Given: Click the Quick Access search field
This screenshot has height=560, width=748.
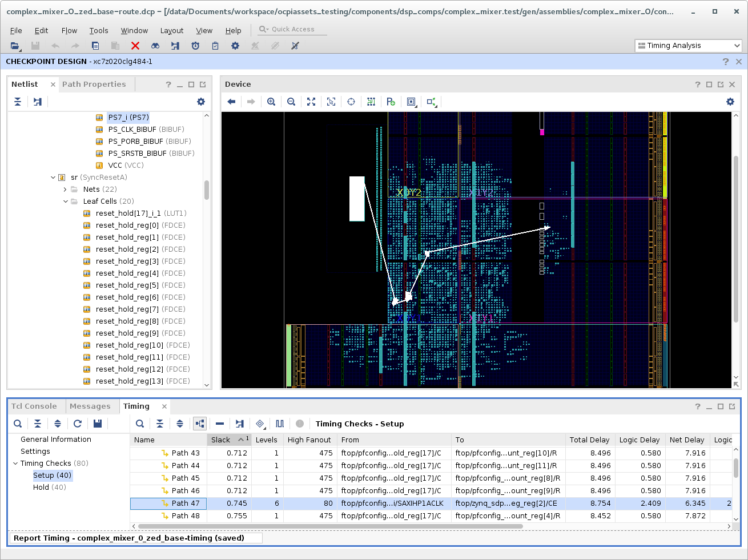Looking at the screenshot, I should pos(292,29).
